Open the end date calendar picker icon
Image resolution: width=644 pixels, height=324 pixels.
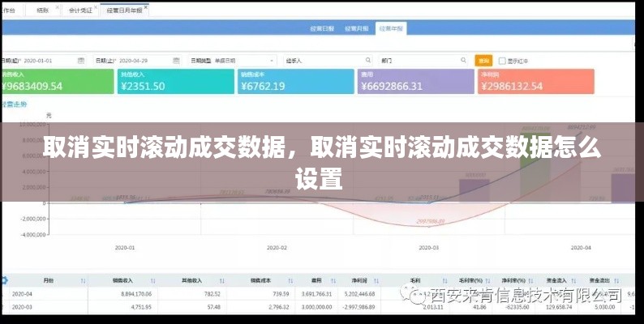176,60
